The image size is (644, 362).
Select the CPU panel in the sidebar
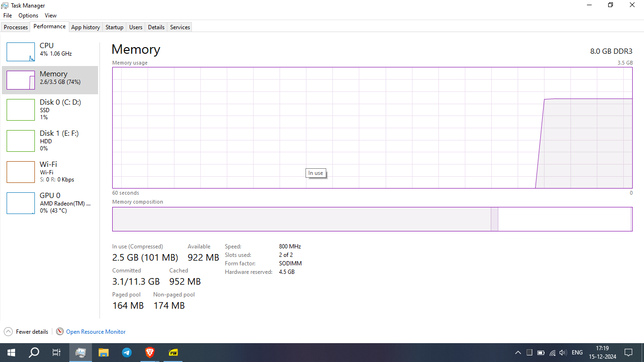[x=50, y=49]
